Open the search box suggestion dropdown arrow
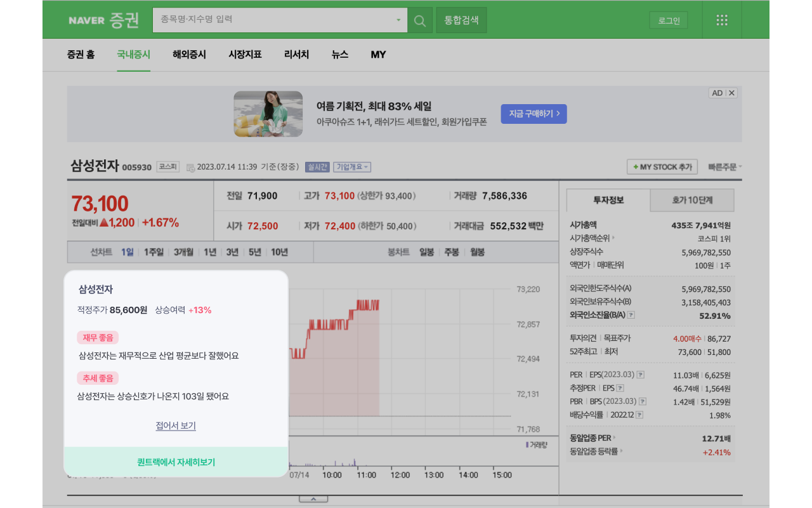812x508 pixels. pyautogui.click(x=398, y=20)
